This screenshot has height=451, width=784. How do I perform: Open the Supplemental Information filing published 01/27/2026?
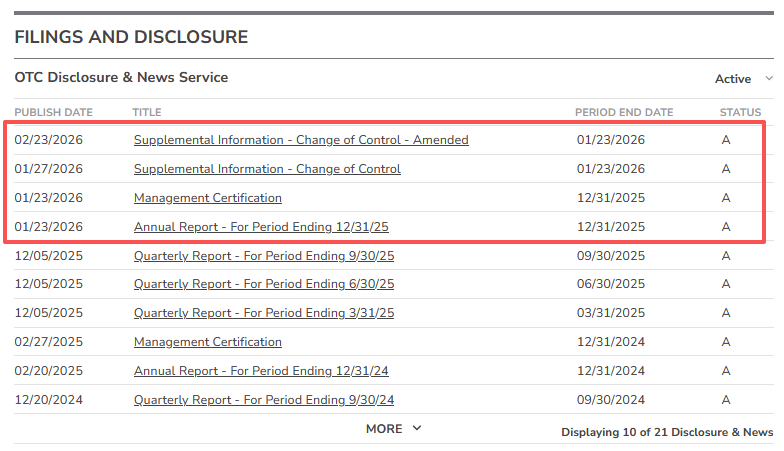tap(267, 169)
